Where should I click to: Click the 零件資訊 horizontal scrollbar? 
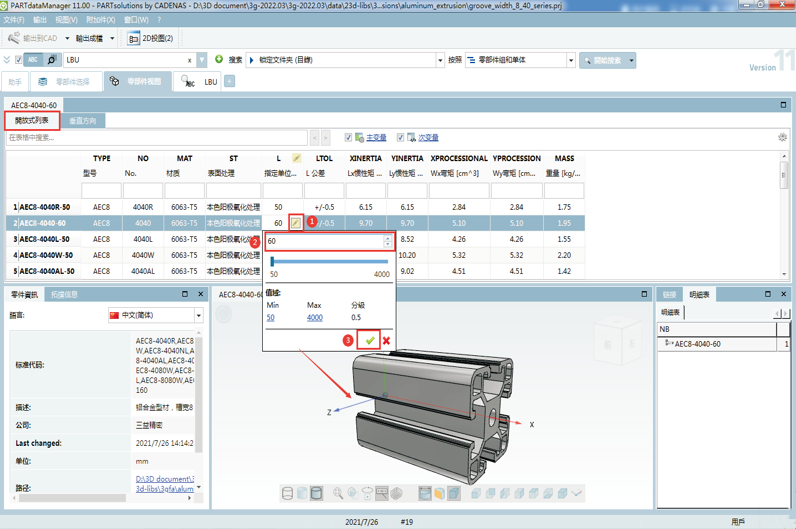[x=72, y=499]
